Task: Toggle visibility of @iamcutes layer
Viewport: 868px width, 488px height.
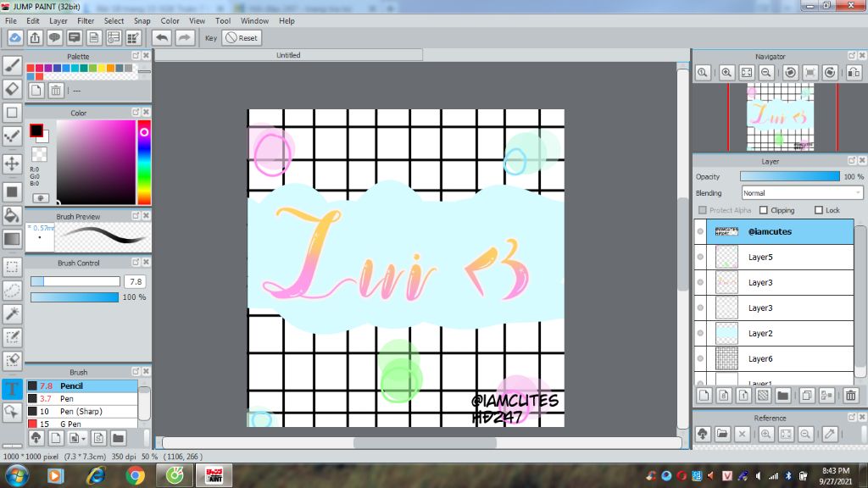Action: tap(700, 231)
